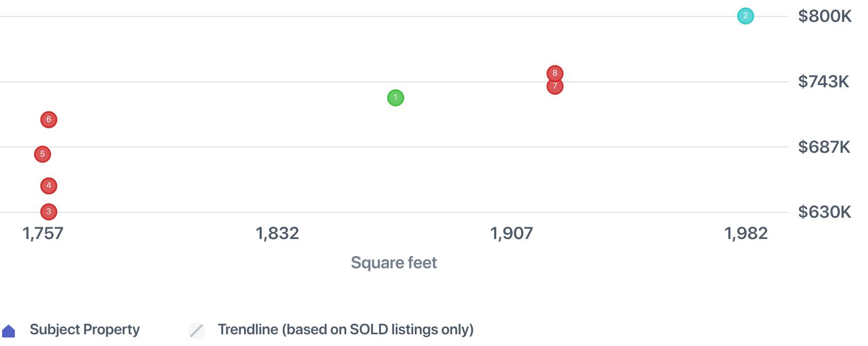Click the 1,757 square feet tick label
Image resolution: width=868 pixels, height=346 pixels.
click(x=43, y=233)
